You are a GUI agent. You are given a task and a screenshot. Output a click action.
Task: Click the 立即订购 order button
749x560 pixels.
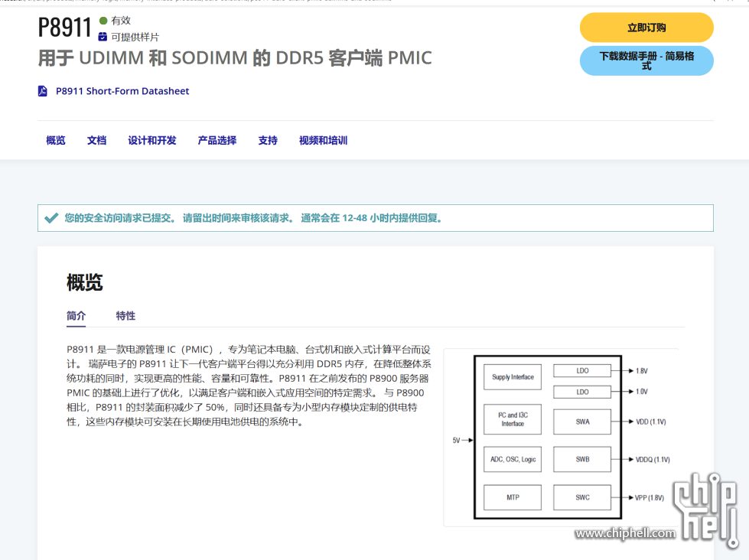point(646,28)
